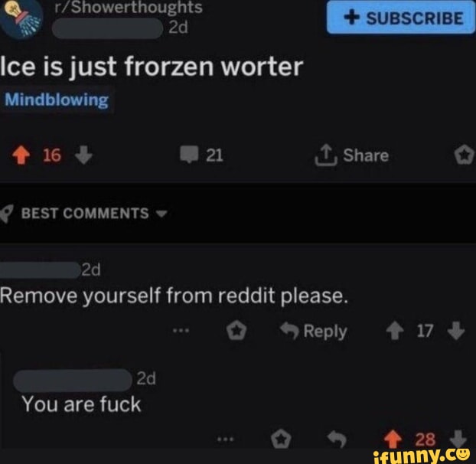Open more options for 'You are fuck'
This screenshot has height=464, width=476.
tap(226, 439)
